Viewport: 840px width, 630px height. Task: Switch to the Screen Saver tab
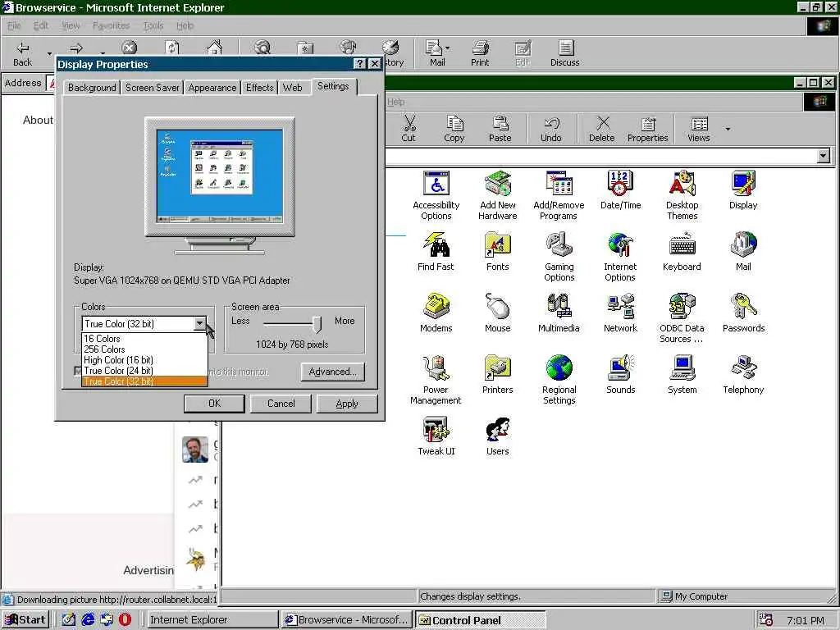tap(152, 87)
